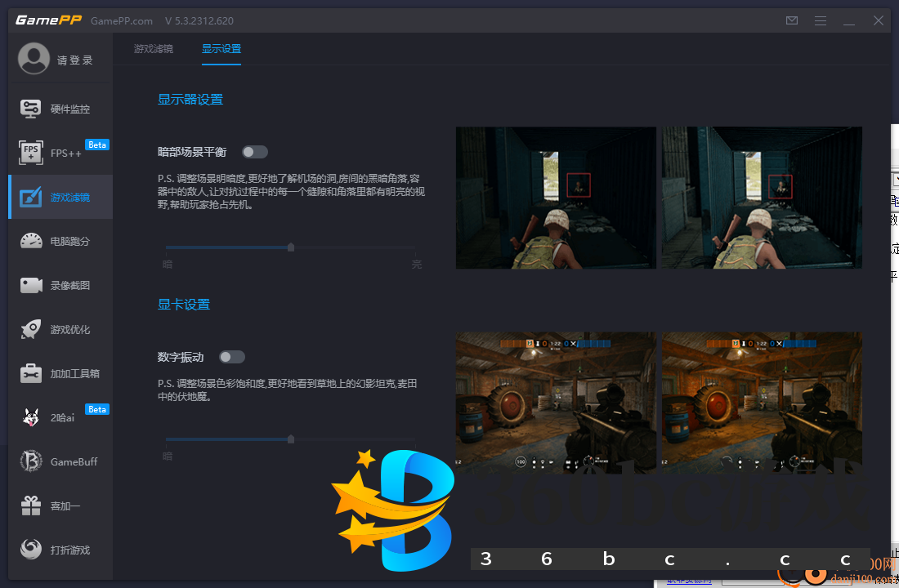The width and height of the screenshot is (899, 588).
Task: Switch to the 显示设置 tab
Action: coord(221,48)
